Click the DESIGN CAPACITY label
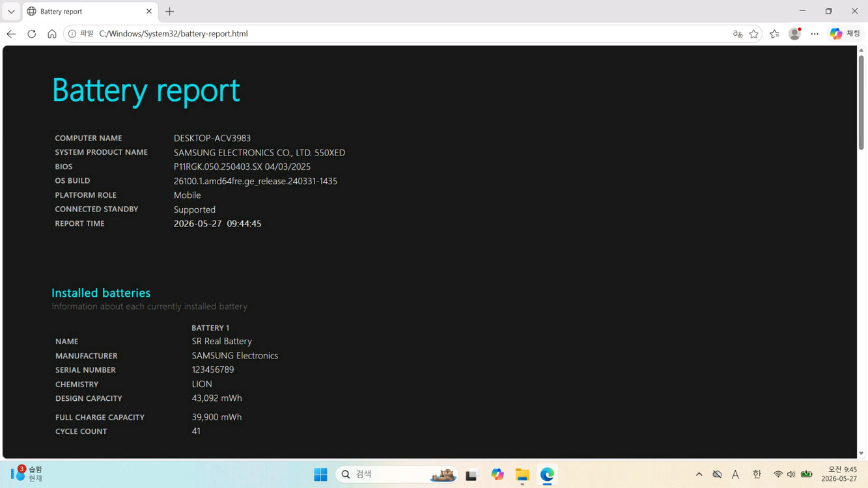The width and height of the screenshot is (868, 488). [89, 398]
